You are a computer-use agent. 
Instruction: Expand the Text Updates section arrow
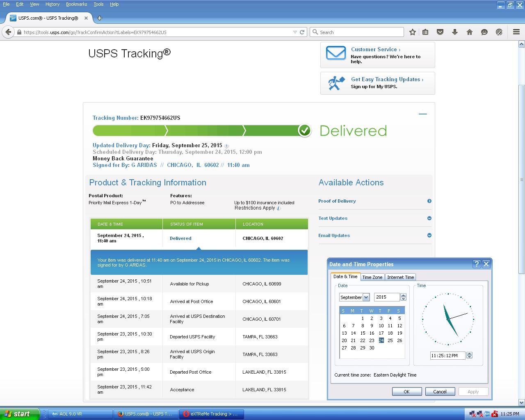[429, 218]
